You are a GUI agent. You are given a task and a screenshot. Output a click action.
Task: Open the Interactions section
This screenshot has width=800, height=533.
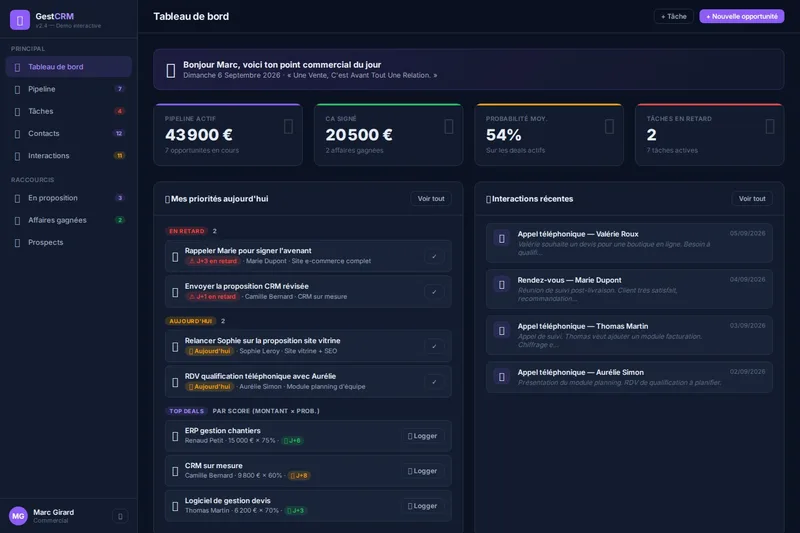(69, 156)
